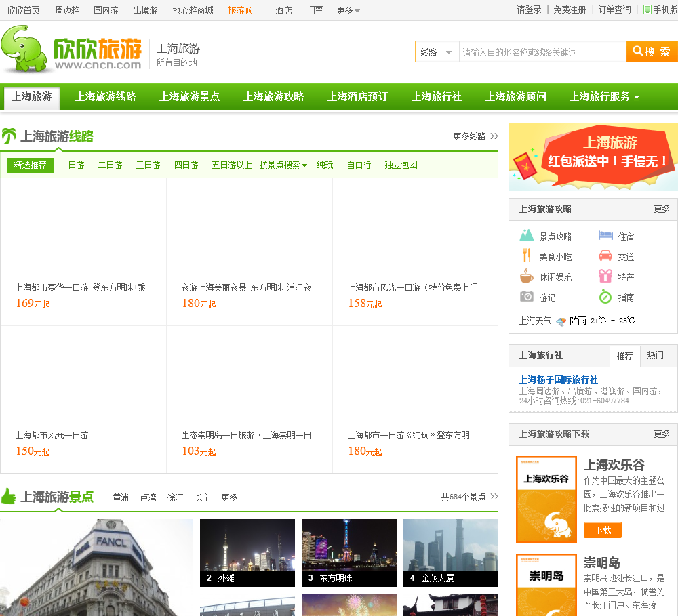Click 所有目的地 under 上海旅游
This screenshot has width=678, height=616.
[x=176, y=62]
